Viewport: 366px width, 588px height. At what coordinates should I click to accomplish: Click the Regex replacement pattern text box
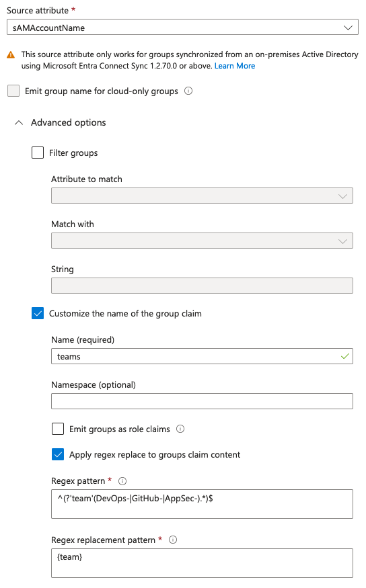click(202, 563)
